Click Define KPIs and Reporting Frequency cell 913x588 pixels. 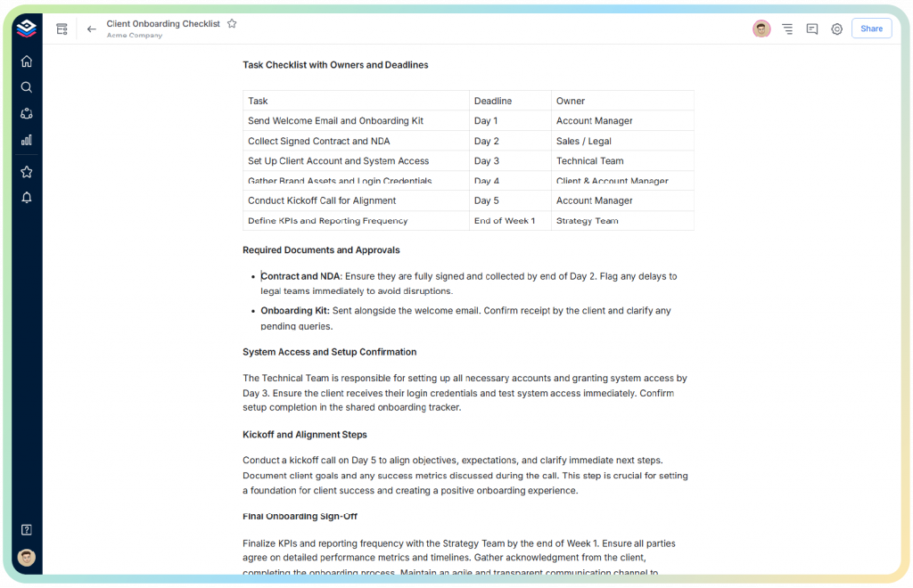(x=356, y=220)
